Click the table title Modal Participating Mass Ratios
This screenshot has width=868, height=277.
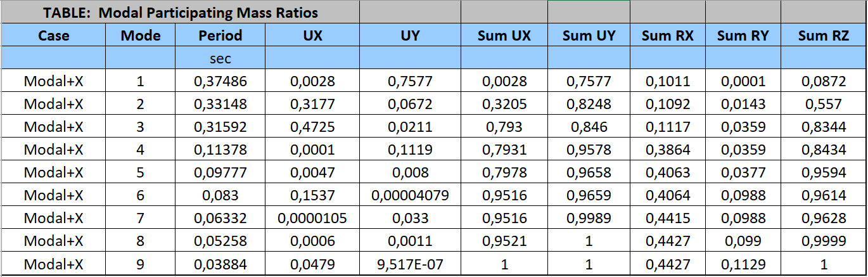tap(181, 12)
